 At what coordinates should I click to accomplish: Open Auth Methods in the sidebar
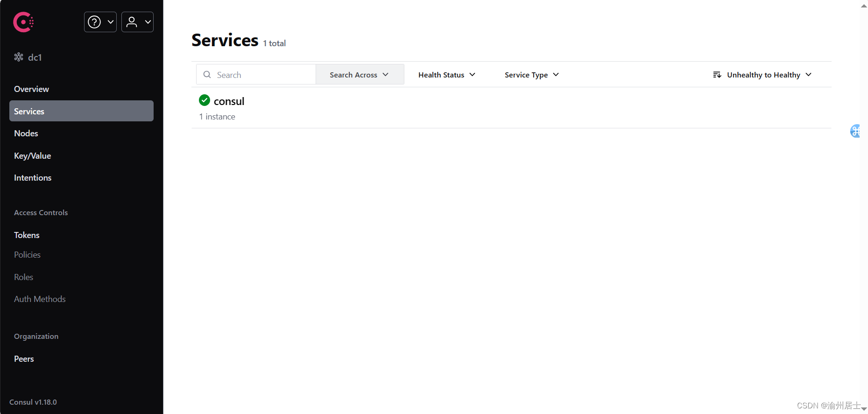(x=40, y=299)
